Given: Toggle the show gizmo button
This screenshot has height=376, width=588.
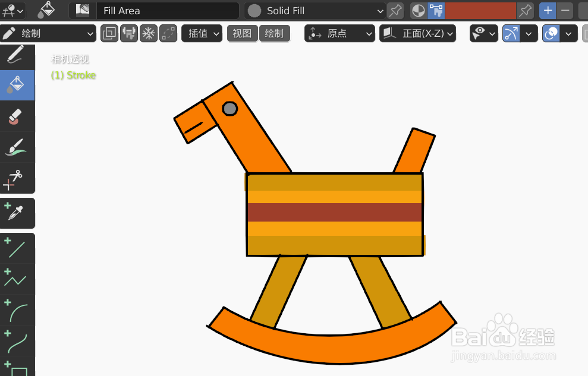Looking at the screenshot, I should [x=511, y=34].
